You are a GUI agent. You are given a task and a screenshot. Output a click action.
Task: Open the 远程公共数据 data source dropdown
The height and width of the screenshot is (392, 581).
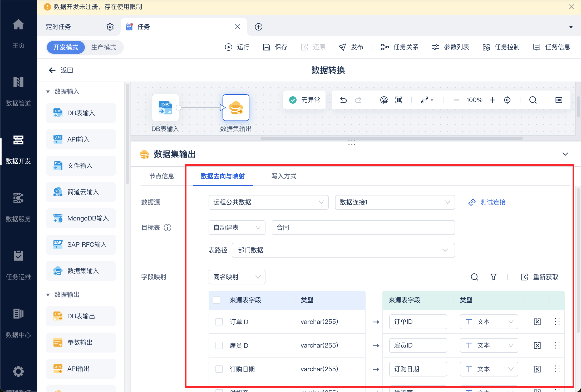(x=268, y=202)
